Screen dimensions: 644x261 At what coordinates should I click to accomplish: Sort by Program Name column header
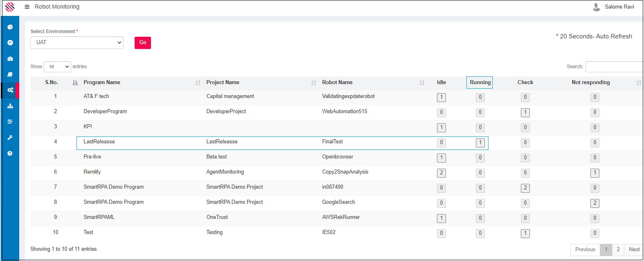[x=102, y=83]
